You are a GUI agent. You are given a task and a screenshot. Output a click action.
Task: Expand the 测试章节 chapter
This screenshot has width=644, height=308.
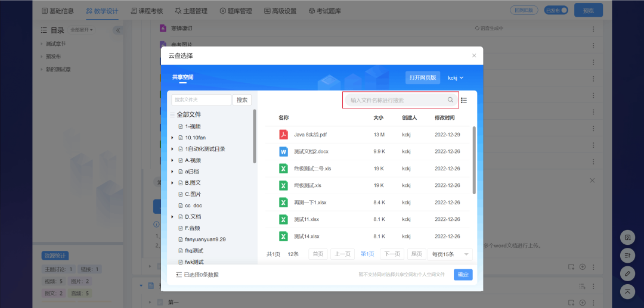[x=42, y=43]
